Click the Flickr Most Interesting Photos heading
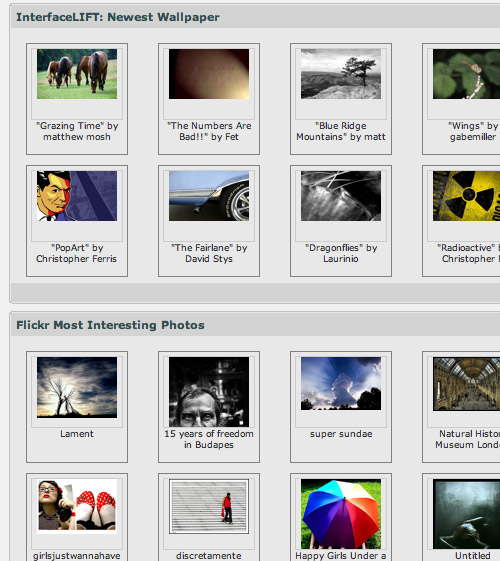Image resolution: width=500 pixels, height=561 pixels. (x=111, y=325)
